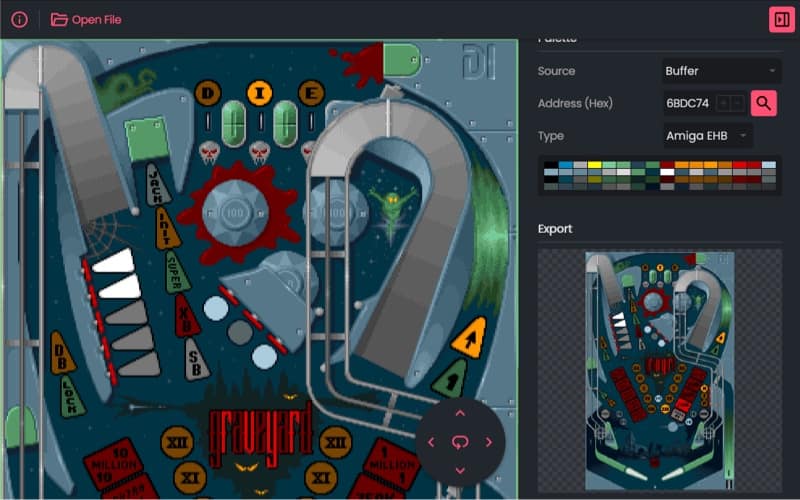Select the olive dark-yellow palette swatch
This screenshot has height=500, width=800.
(595, 180)
